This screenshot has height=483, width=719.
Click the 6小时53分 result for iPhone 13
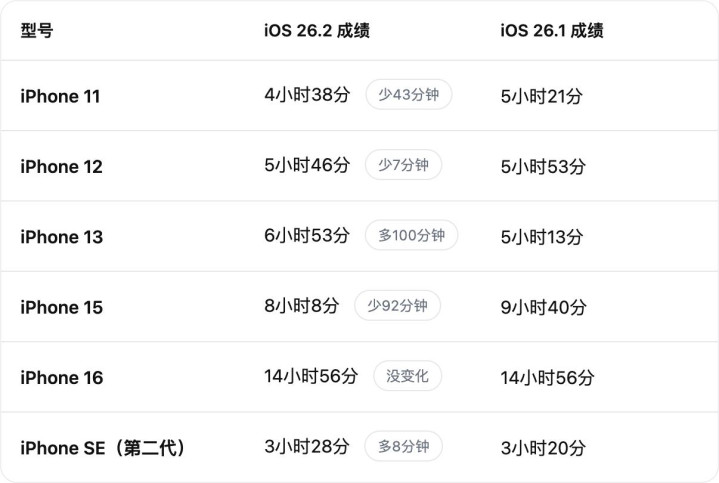pyautogui.click(x=307, y=236)
